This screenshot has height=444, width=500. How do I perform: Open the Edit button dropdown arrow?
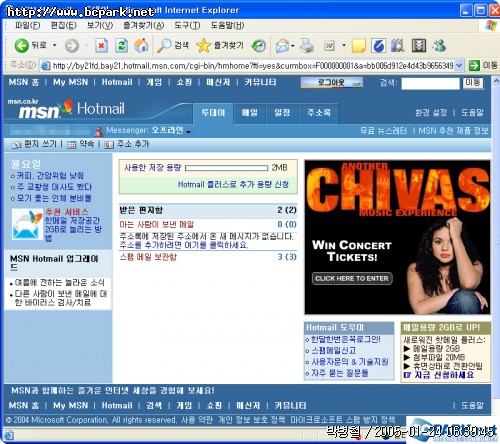click(x=344, y=45)
